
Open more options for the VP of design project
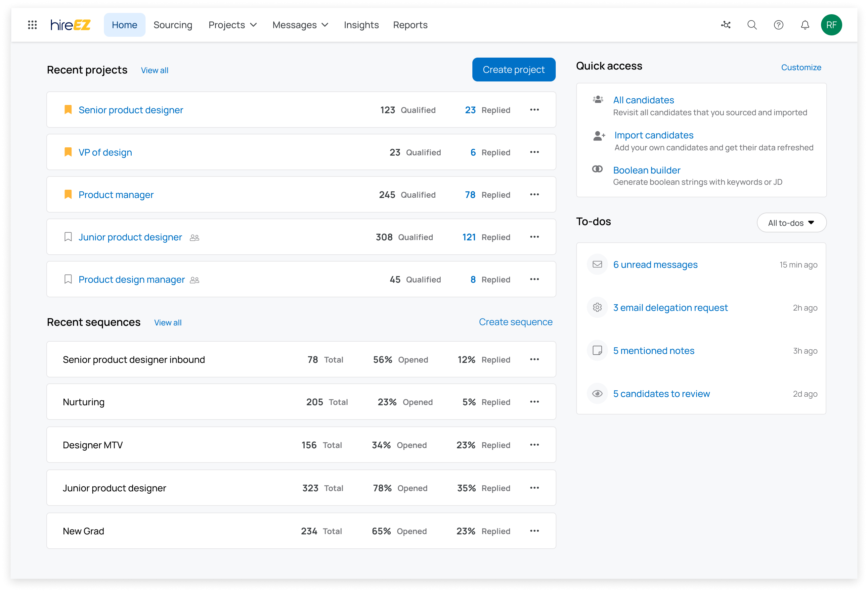[x=534, y=152]
